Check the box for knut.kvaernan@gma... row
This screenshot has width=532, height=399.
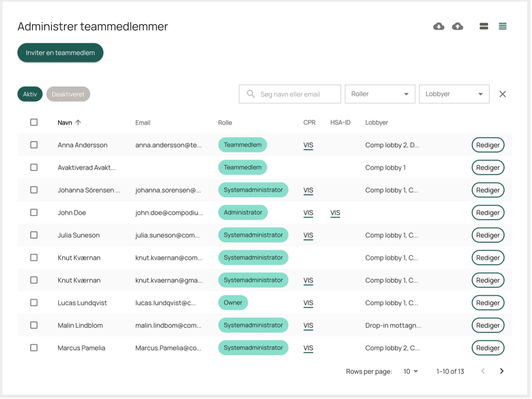tap(34, 280)
